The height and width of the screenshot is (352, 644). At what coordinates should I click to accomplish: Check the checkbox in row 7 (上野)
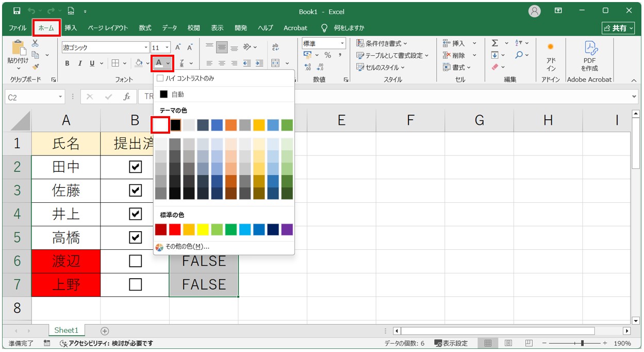[135, 284]
